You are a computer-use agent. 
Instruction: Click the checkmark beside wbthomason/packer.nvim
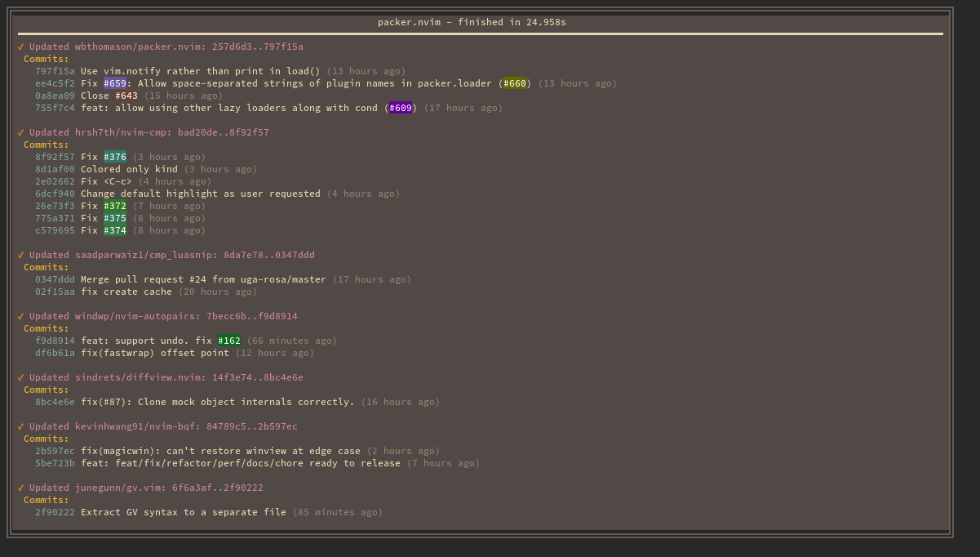[20, 47]
